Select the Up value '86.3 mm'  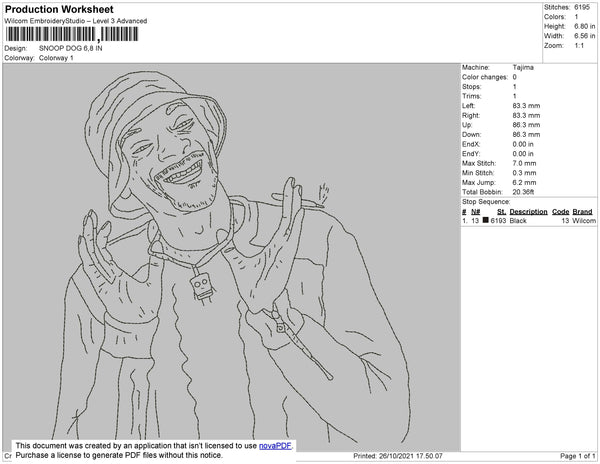point(526,125)
